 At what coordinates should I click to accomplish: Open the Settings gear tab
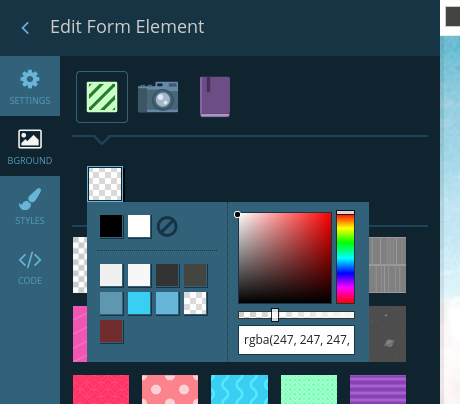click(x=30, y=86)
